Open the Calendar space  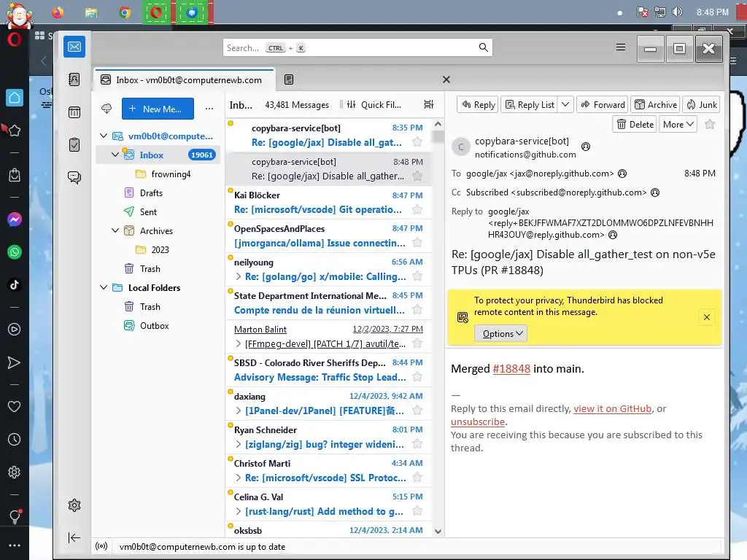click(74, 112)
